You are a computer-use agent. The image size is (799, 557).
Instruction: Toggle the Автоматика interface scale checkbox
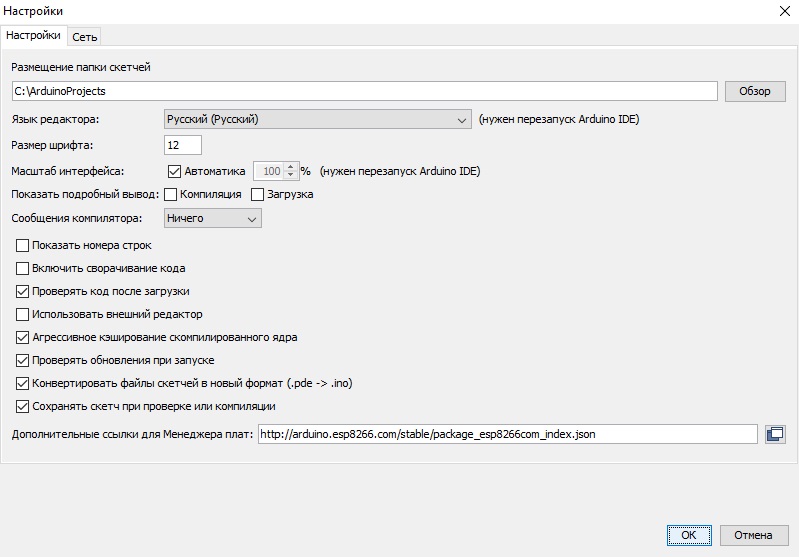pos(175,171)
